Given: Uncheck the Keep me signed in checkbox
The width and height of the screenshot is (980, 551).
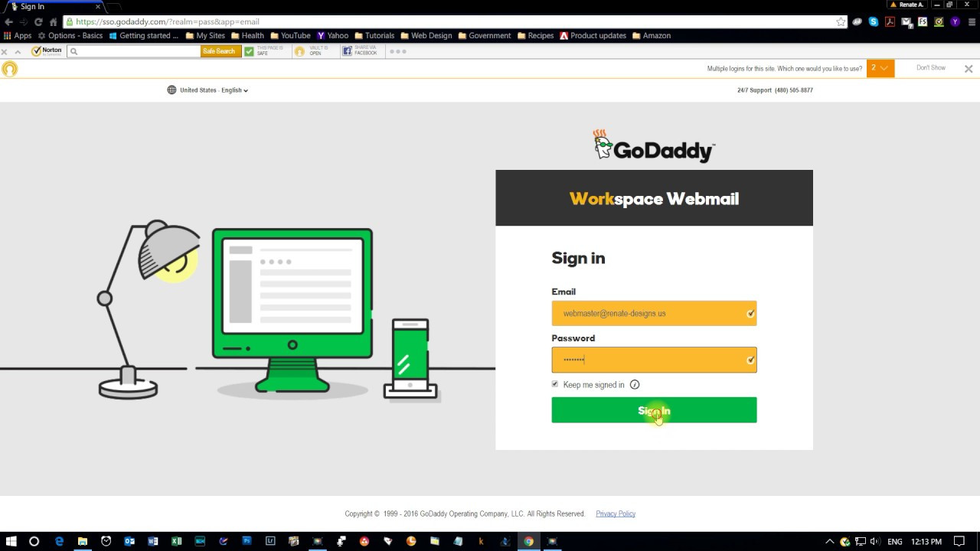Looking at the screenshot, I should (554, 384).
